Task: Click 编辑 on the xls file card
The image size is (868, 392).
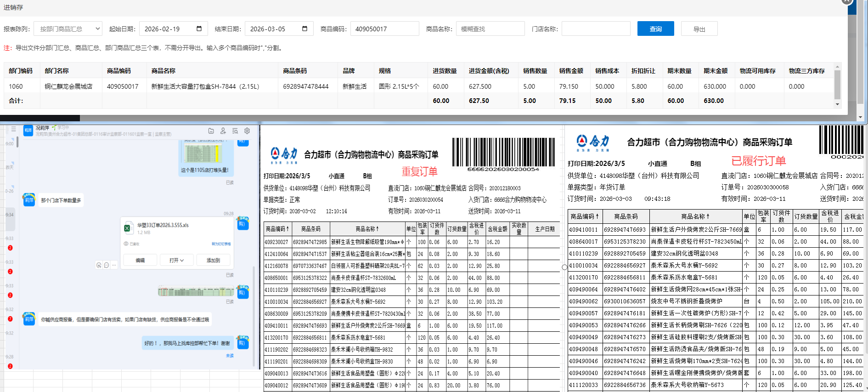Action: 140,261
